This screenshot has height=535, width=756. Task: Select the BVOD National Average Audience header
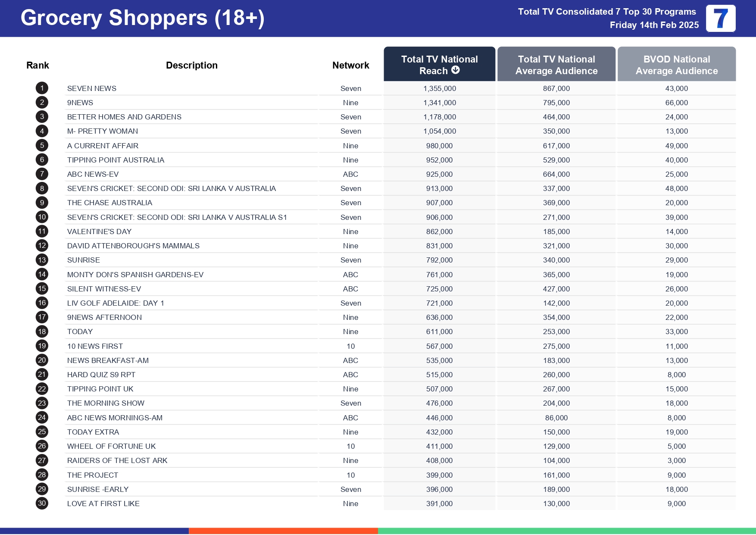coord(676,65)
